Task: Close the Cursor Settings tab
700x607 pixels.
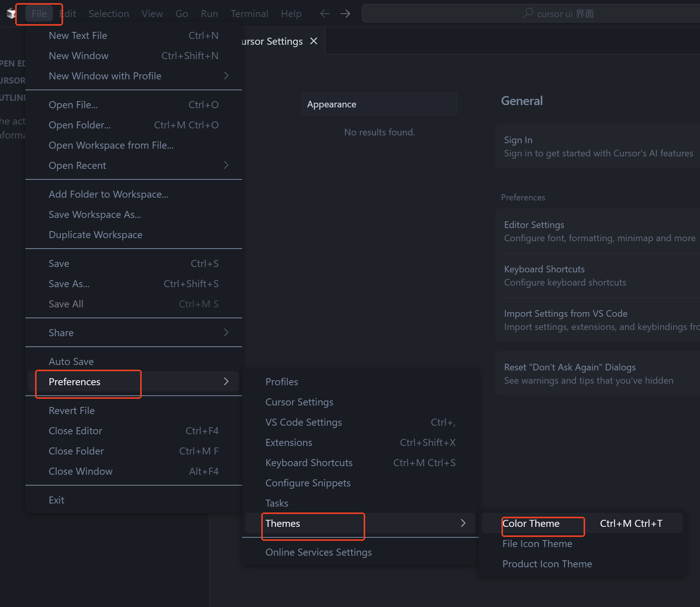Action: tap(314, 41)
